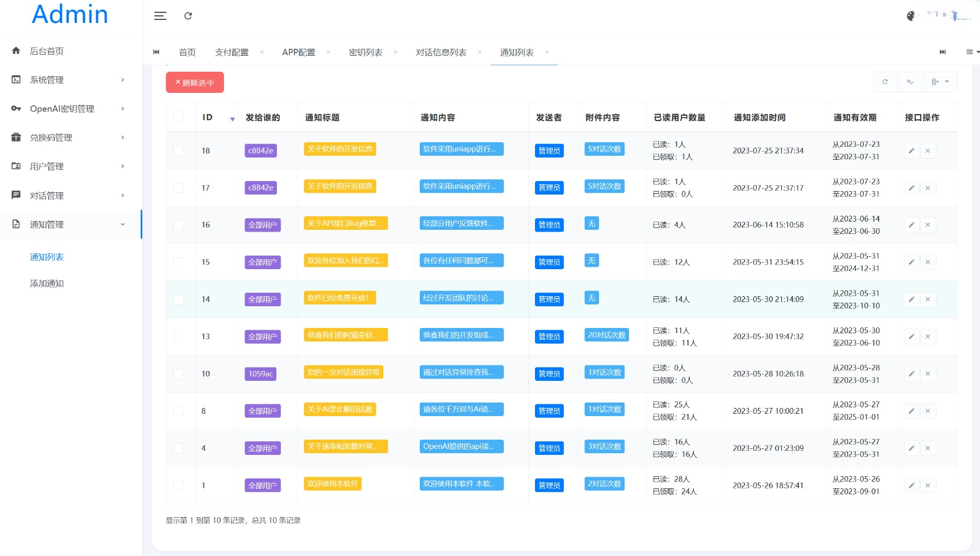Refresh the table with toolbar refresh icon

tap(885, 82)
